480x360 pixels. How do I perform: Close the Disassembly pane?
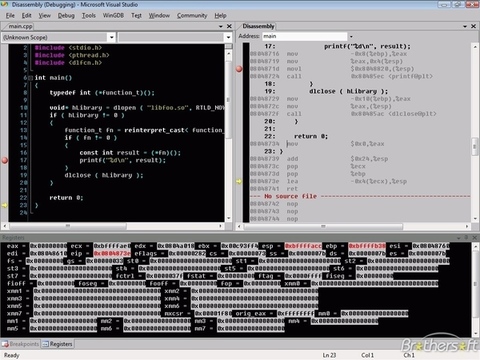coord(473,26)
